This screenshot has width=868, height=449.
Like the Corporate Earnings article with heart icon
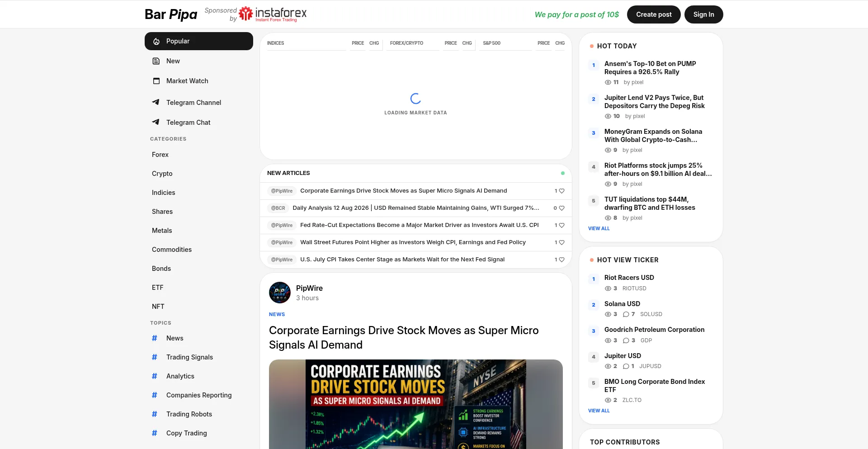click(x=562, y=191)
